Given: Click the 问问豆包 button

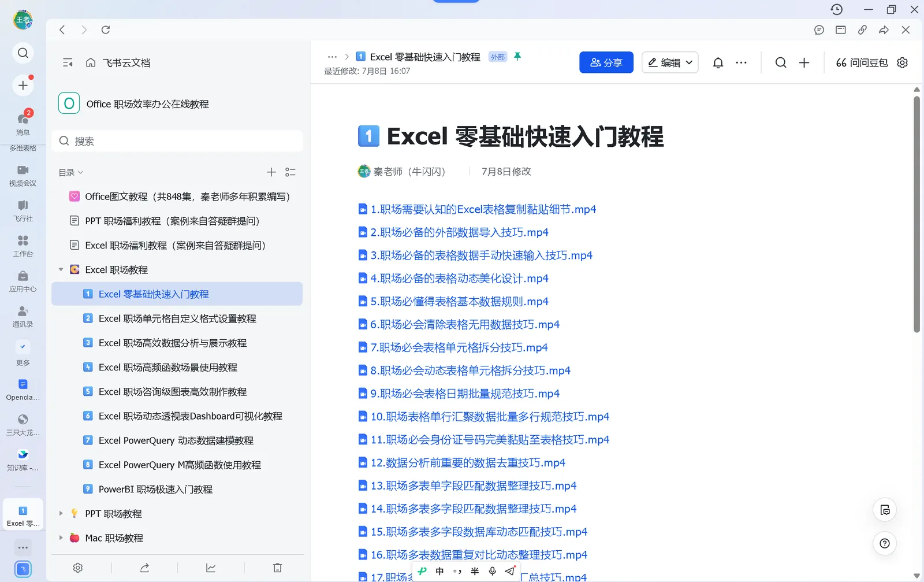Looking at the screenshot, I should coord(862,62).
